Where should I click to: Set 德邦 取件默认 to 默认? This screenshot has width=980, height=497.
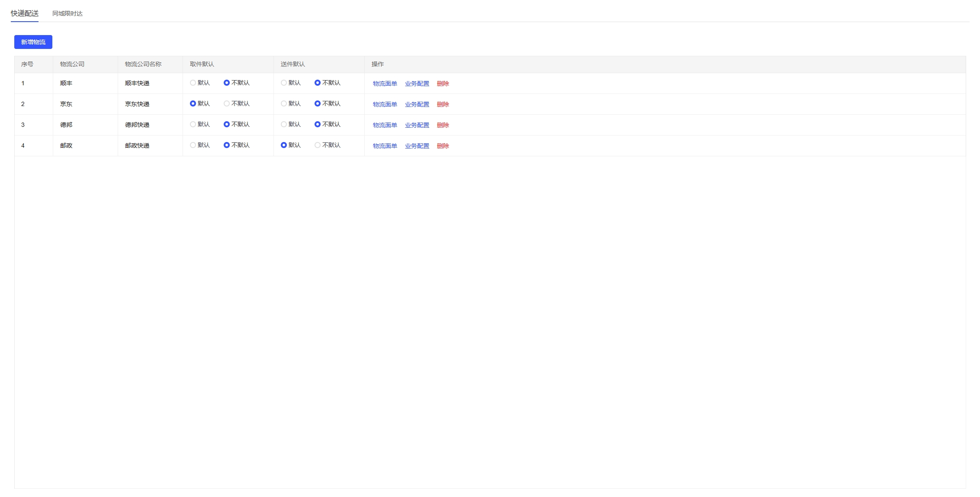(x=193, y=124)
